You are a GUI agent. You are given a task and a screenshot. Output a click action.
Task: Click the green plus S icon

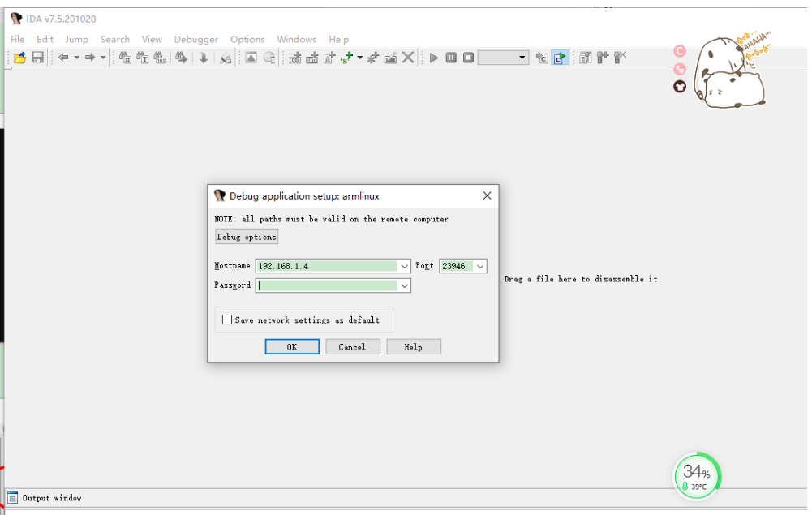coord(346,58)
